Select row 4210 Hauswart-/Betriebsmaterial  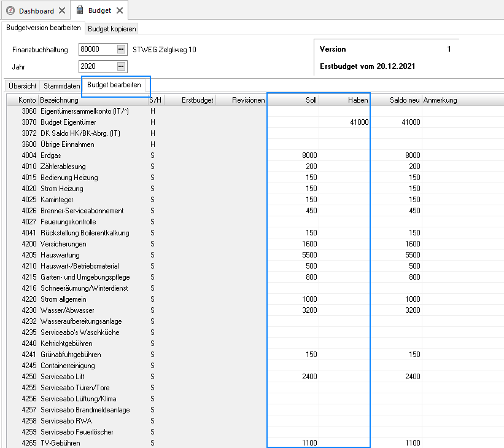click(255, 266)
